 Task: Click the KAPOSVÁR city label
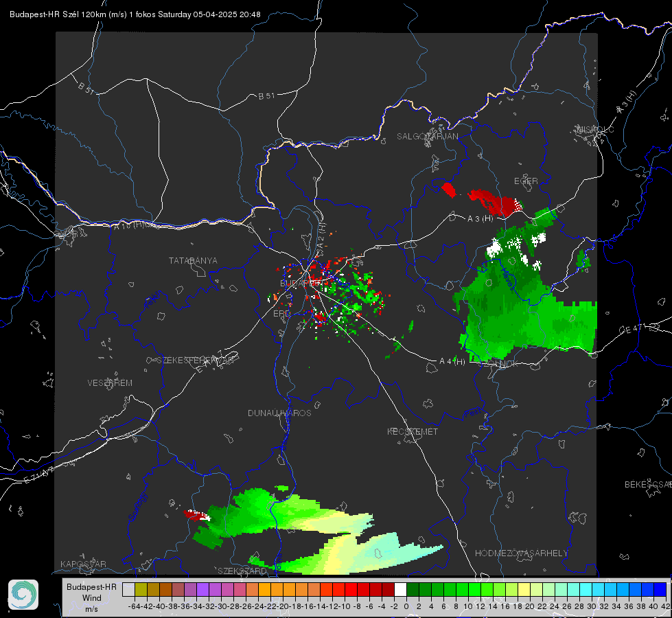83,564
